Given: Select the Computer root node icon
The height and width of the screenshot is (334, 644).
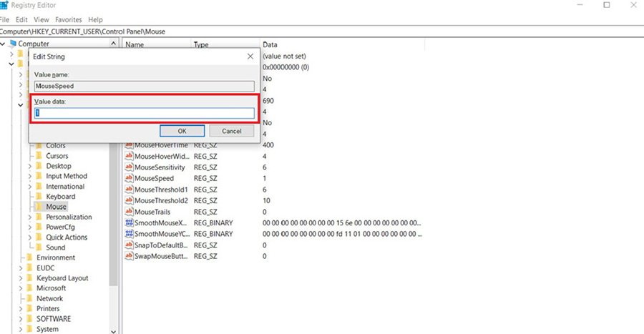Looking at the screenshot, I should (13, 44).
